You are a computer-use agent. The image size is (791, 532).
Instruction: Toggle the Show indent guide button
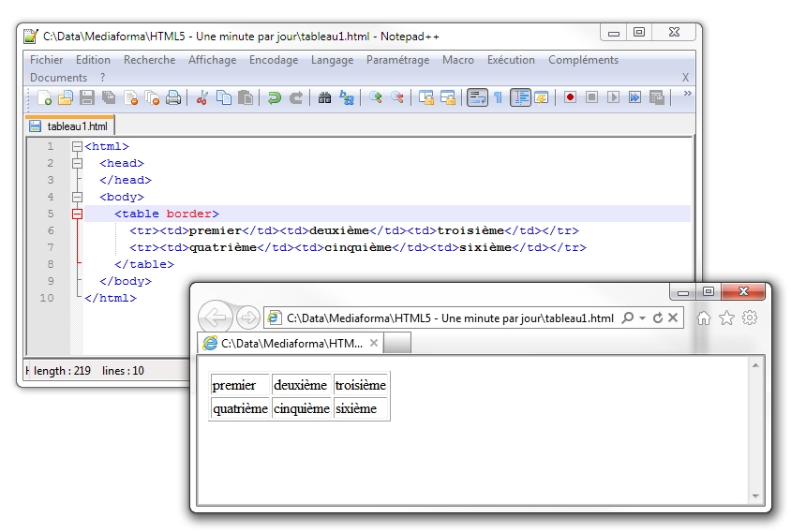coord(520,97)
